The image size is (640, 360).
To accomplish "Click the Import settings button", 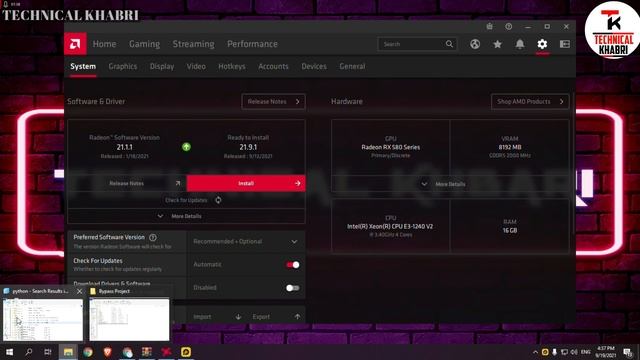I will tap(217, 317).
